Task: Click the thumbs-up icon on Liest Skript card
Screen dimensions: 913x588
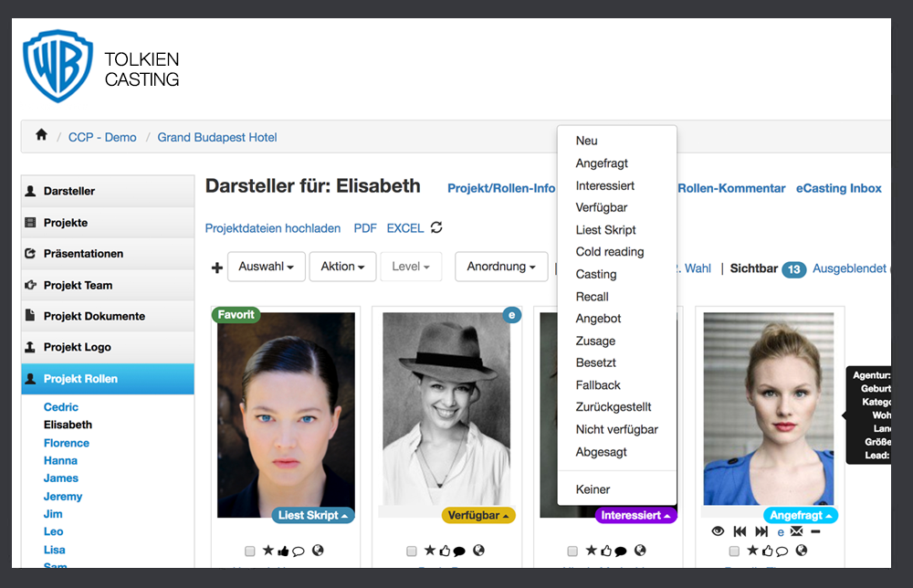Action: pyautogui.click(x=282, y=551)
